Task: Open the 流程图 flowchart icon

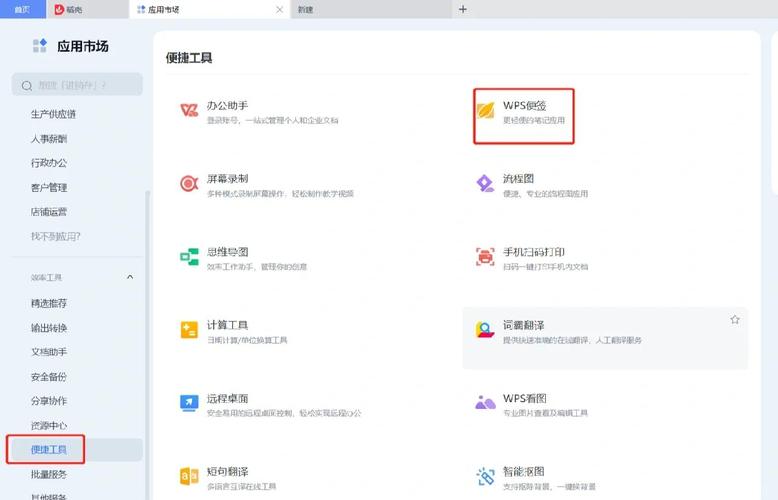Action: point(485,184)
